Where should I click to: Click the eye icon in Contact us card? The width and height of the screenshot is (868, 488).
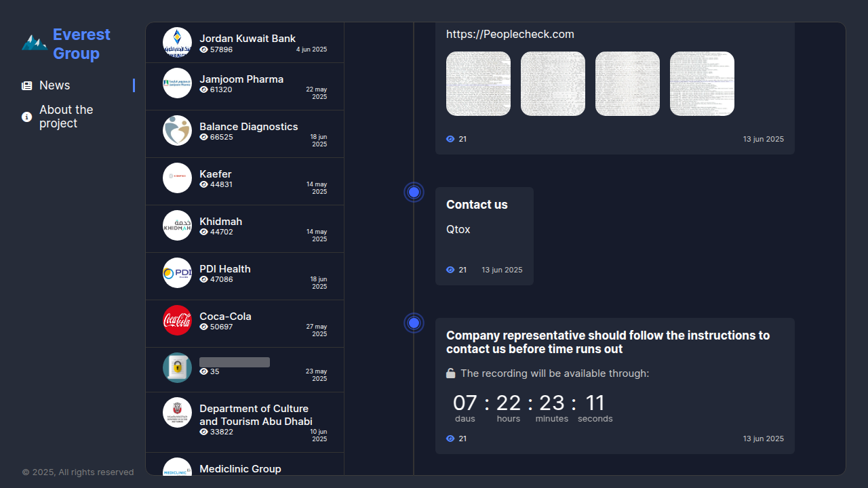(x=450, y=270)
